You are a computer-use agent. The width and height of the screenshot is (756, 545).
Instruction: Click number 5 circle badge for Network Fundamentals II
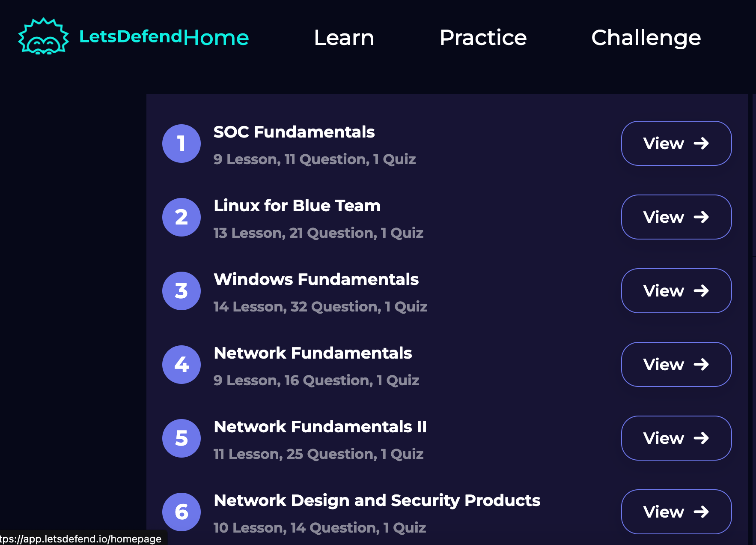[x=182, y=438]
